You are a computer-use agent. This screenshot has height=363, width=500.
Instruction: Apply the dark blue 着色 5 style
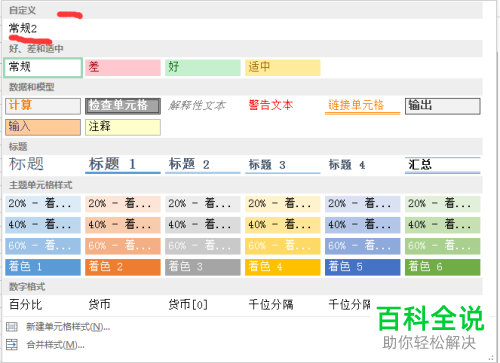pos(363,267)
